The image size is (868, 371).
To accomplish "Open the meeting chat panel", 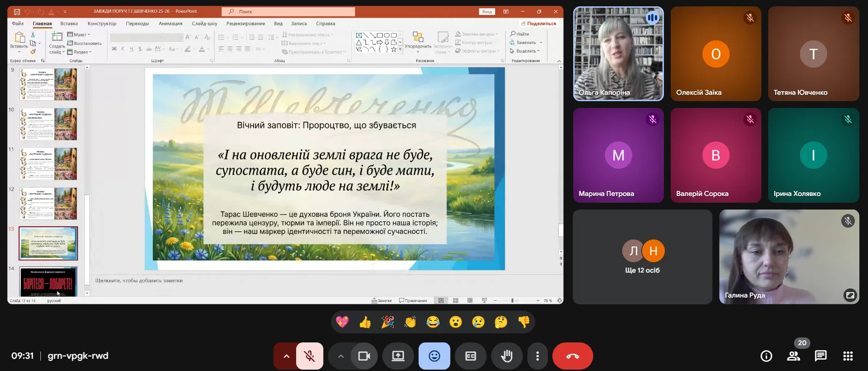I will click(x=820, y=356).
